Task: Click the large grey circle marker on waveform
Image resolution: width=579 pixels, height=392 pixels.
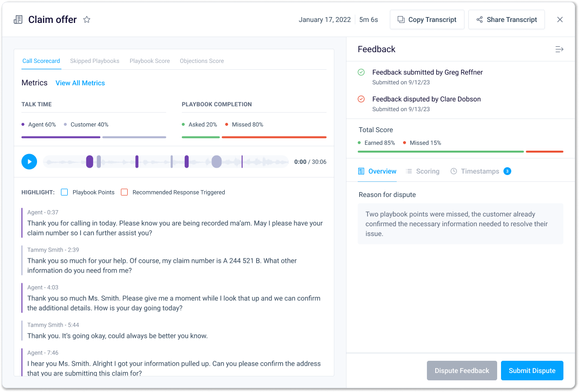Action: (216, 161)
